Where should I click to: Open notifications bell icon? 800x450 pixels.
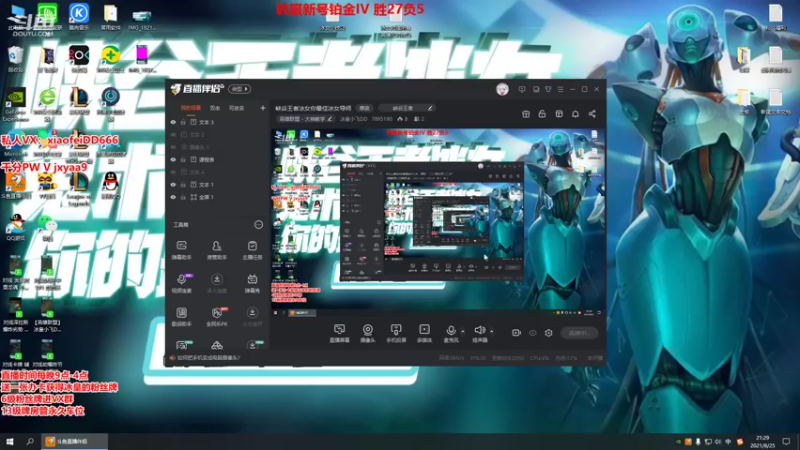click(x=576, y=114)
